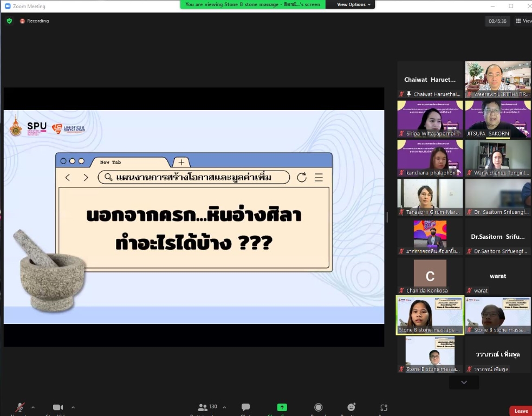Start video with the camera icon
This screenshot has width=532, height=416.
pyautogui.click(x=58, y=407)
